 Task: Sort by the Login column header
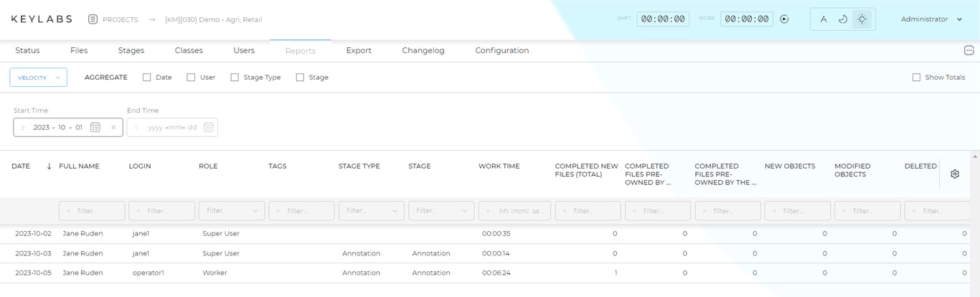140,166
